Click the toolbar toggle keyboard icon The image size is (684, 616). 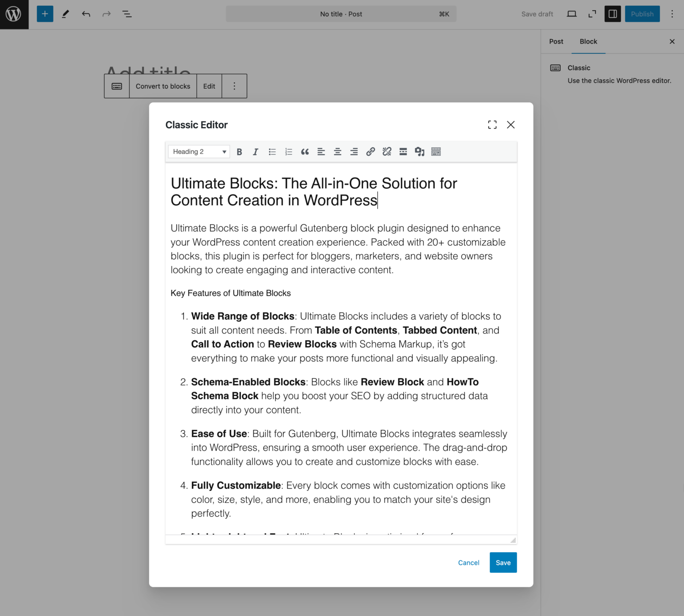(x=436, y=152)
